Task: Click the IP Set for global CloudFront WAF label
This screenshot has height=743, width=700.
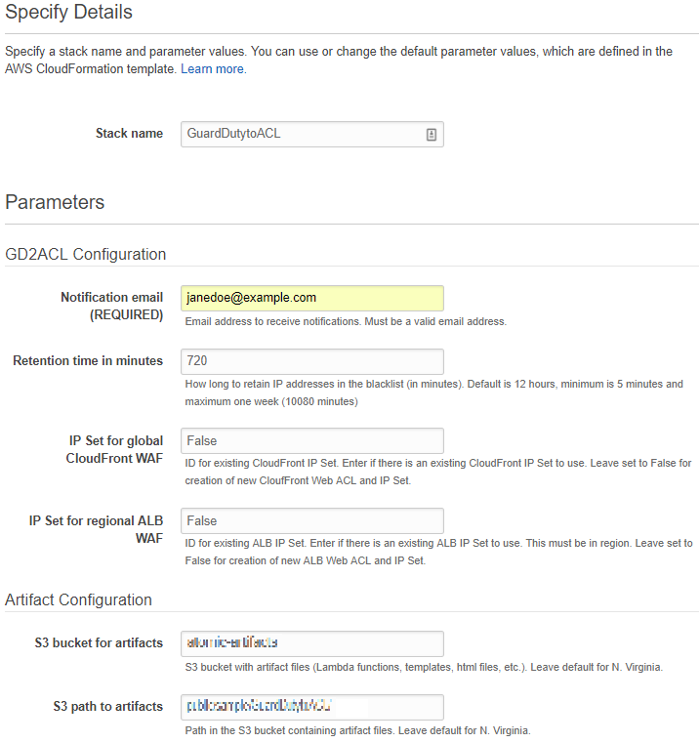Action: click(x=114, y=450)
